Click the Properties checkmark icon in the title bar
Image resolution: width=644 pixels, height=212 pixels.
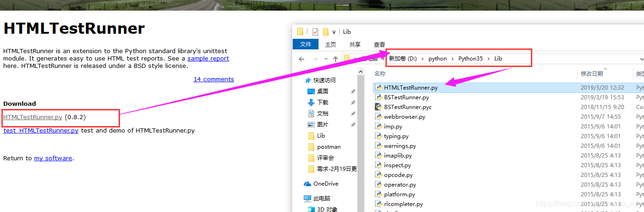click(x=315, y=32)
